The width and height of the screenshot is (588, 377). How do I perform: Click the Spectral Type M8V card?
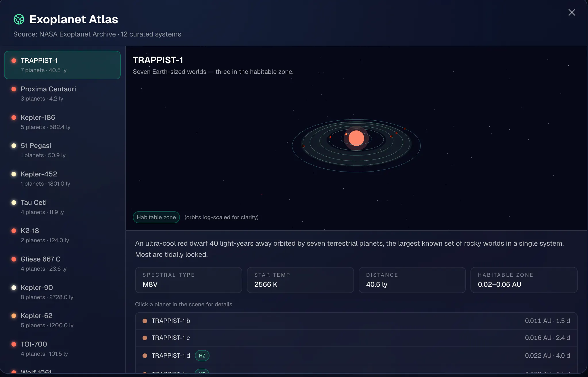pyautogui.click(x=189, y=280)
